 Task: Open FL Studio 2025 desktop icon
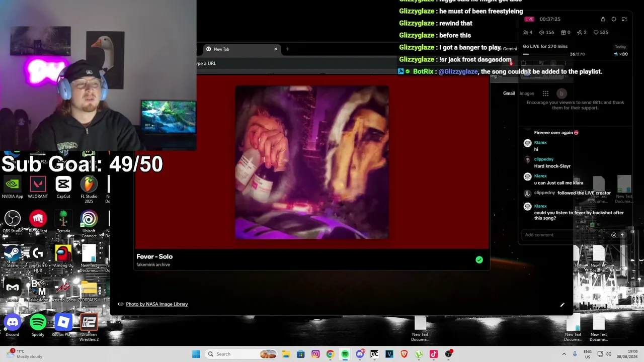pyautogui.click(x=89, y=190)
